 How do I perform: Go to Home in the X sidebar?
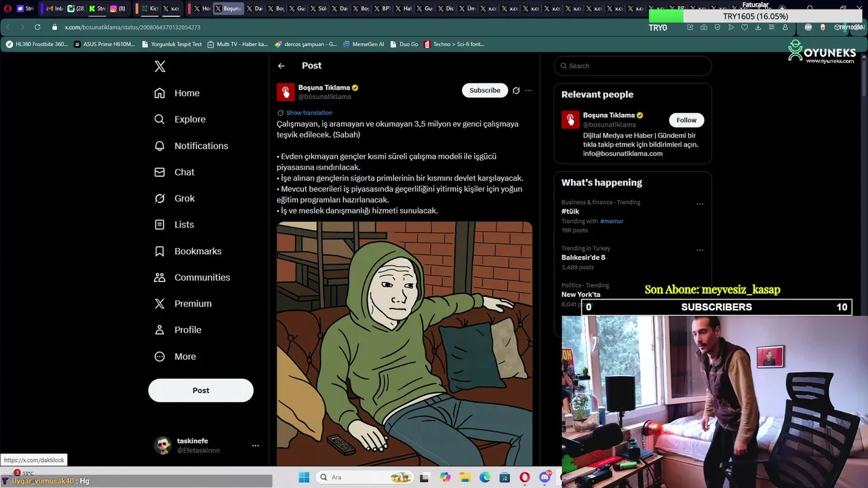click(177, 93)
